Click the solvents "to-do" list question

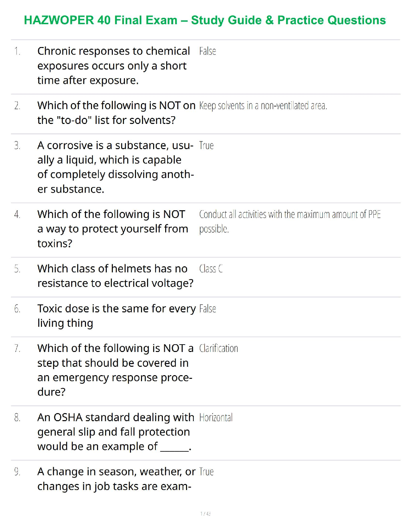coord(116,113)
